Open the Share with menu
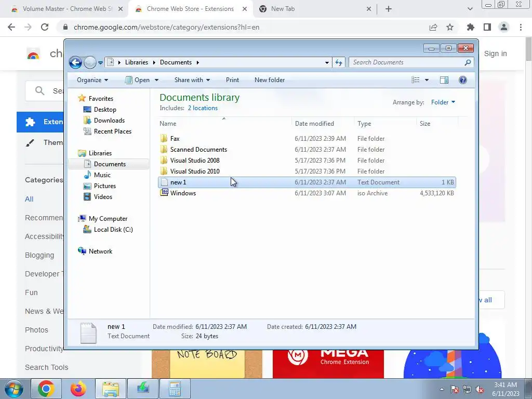The width and height of the screenshot is (532, 399). tap(192, 80)
